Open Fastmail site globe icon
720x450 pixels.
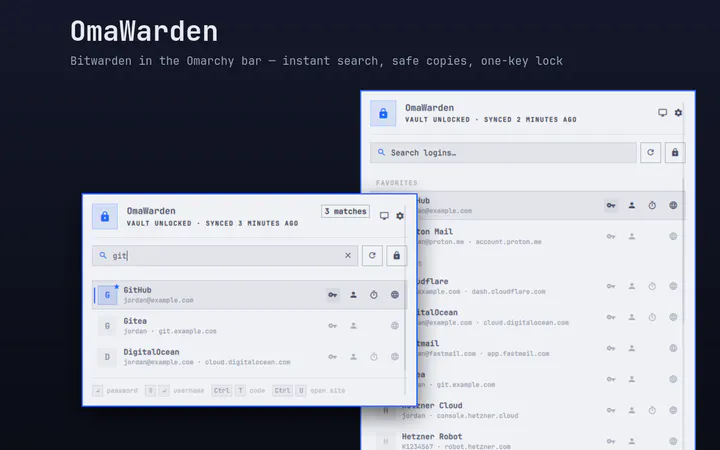(673, 348)
